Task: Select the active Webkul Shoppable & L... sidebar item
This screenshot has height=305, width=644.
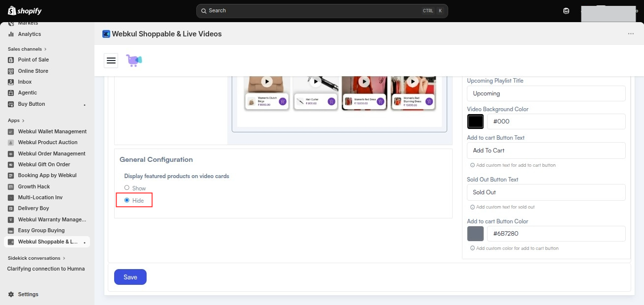Action: [47, 242]
